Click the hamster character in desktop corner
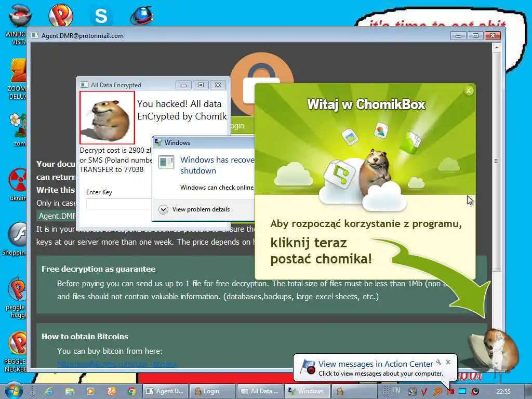 [497, 351]
